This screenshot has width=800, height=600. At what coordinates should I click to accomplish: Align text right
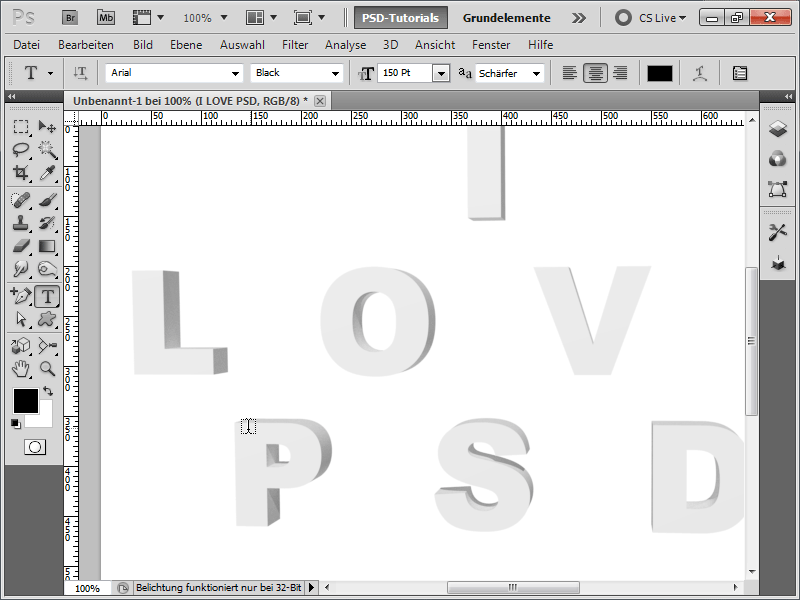point(620,73)
